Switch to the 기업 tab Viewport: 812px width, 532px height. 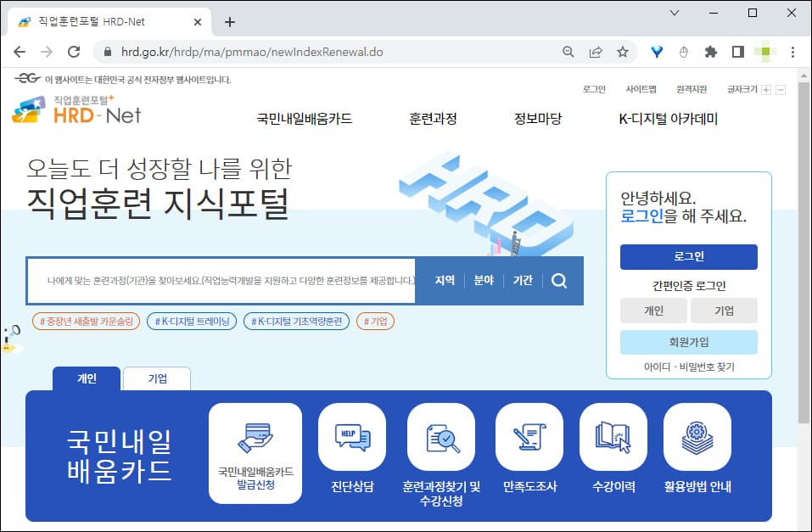click(156, 378)
